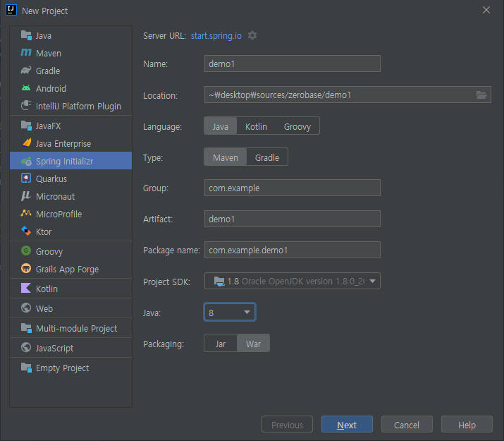Open the Java version dropdown

(x=230, y=313)
